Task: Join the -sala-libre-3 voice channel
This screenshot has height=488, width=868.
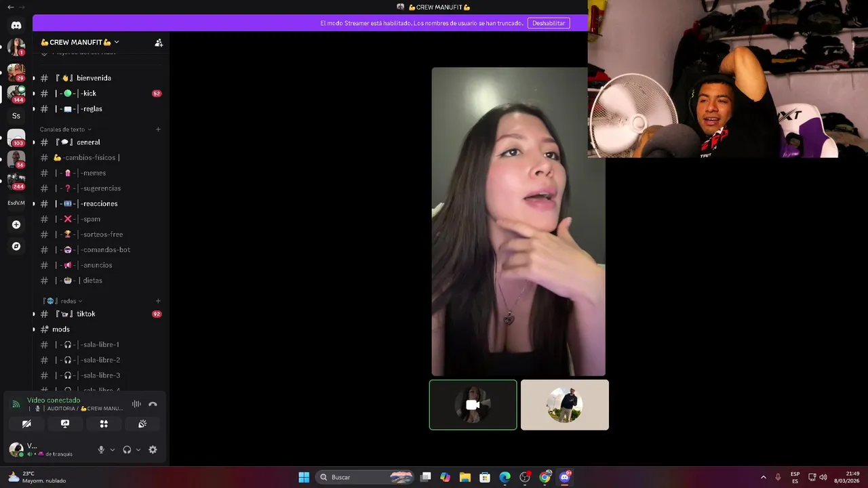Action: pos(100,375)
